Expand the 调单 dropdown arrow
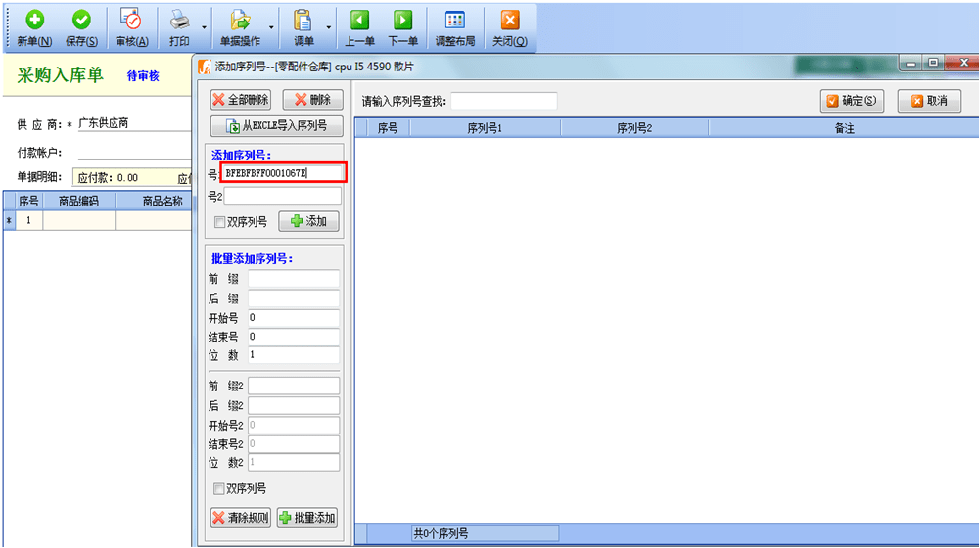Image resolution: width=980 pixels, height=548 pixels. coord(329,27)
